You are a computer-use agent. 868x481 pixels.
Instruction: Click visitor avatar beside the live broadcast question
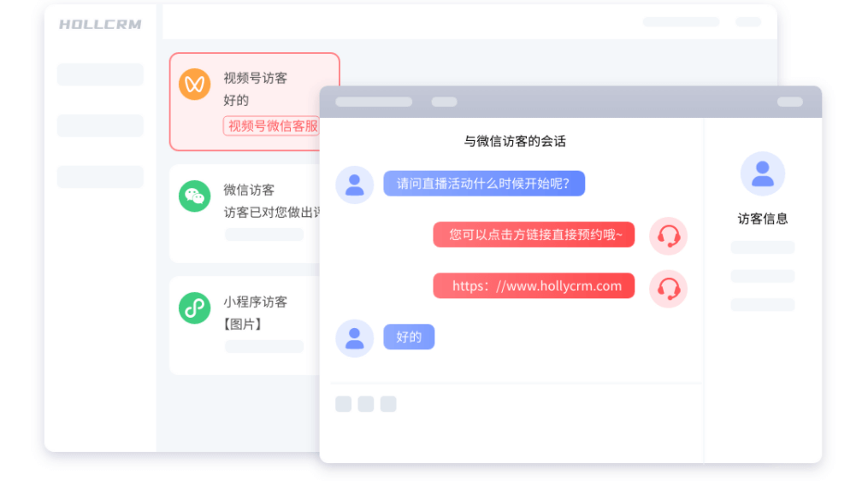(x=354, y=185)
